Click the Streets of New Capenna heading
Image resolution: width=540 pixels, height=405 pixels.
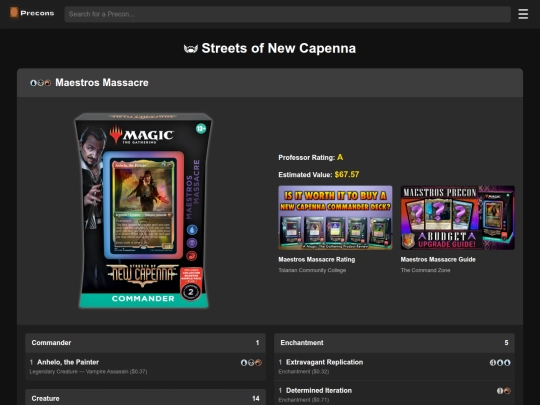pyautogui.click(x=279, y=49)
